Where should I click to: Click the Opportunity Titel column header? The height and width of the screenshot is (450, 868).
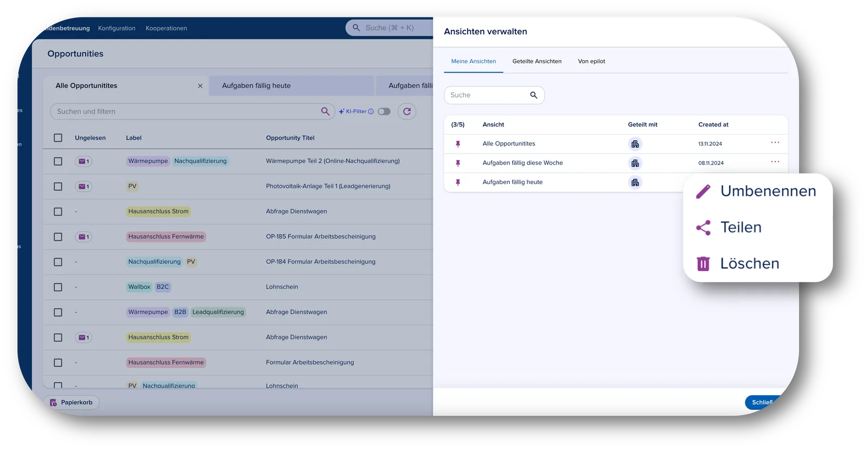pos(290,138)
